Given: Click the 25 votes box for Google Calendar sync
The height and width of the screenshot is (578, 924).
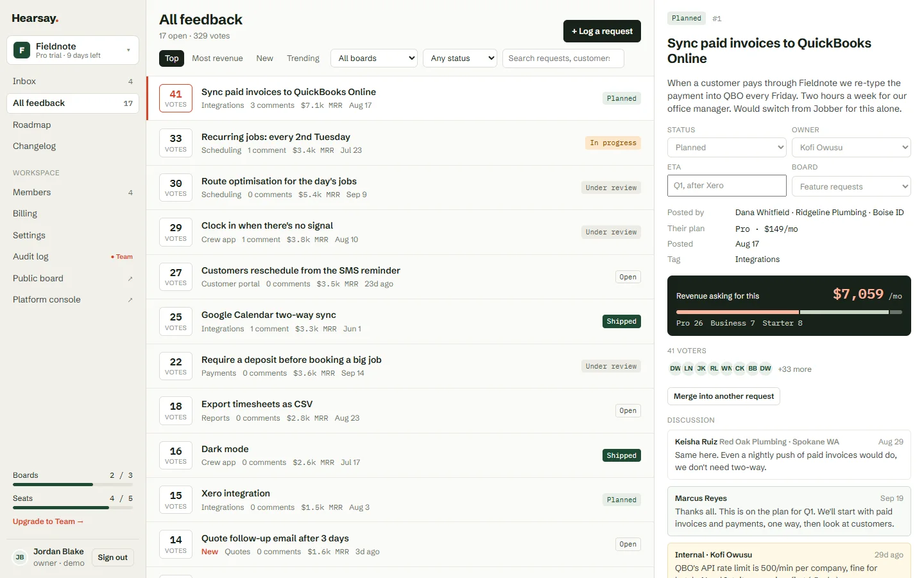Looking at the screenshot, I should (x=176, y=321).
